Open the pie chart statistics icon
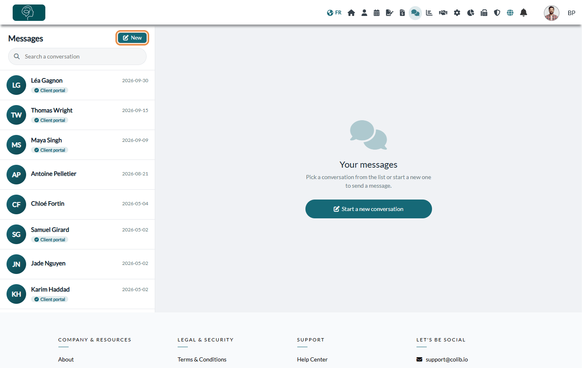Viewport: 588px width, 368px height. (470, 13)
